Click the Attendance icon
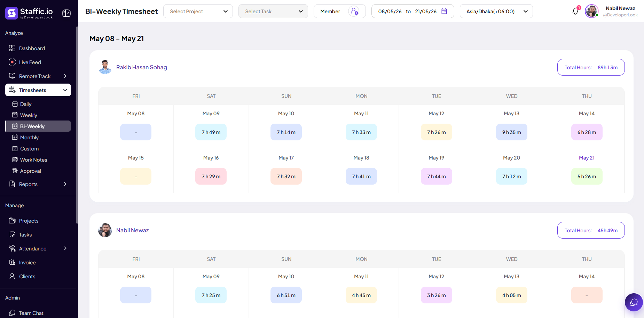Screen dimensions: 644x318 click(12, 248)
